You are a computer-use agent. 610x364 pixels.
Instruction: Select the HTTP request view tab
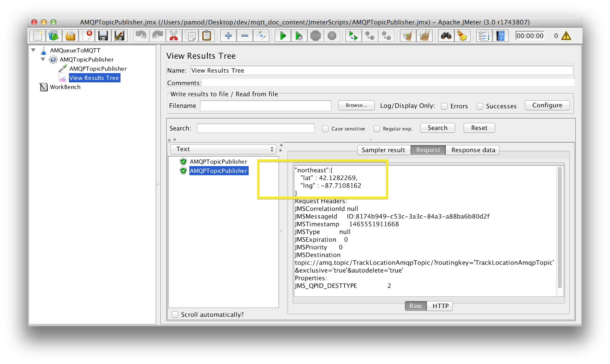tap(440, 306)
